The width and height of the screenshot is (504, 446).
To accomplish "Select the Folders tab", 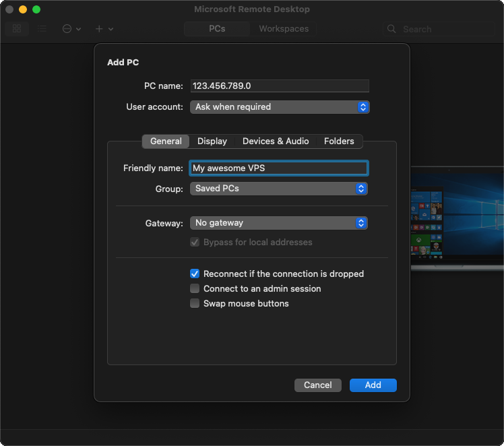I will coord(339,141).
